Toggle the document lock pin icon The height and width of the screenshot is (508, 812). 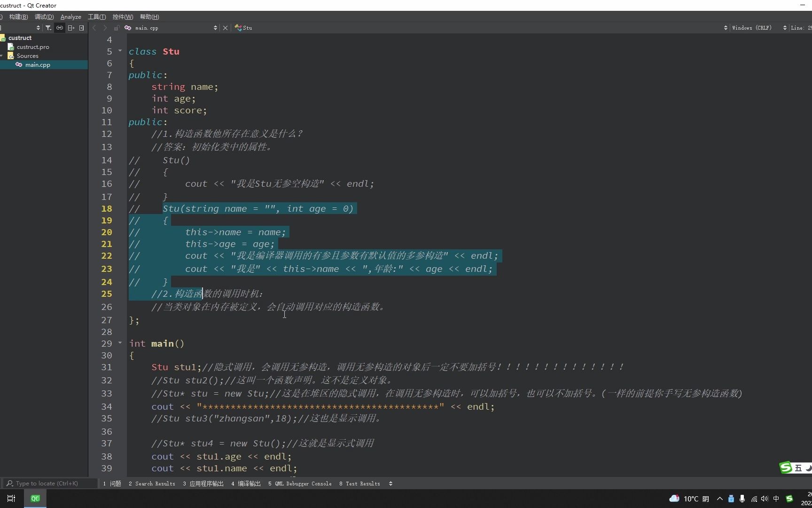coord(117,28)
